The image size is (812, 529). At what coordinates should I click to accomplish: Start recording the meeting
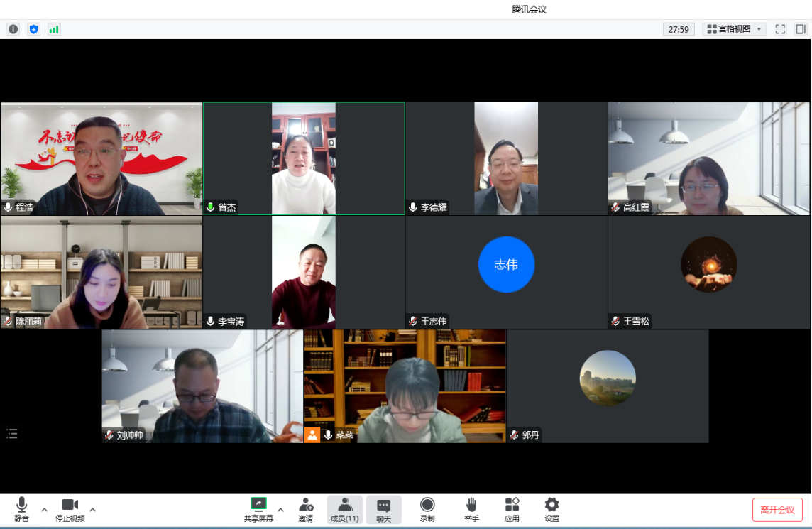[427, 509]
